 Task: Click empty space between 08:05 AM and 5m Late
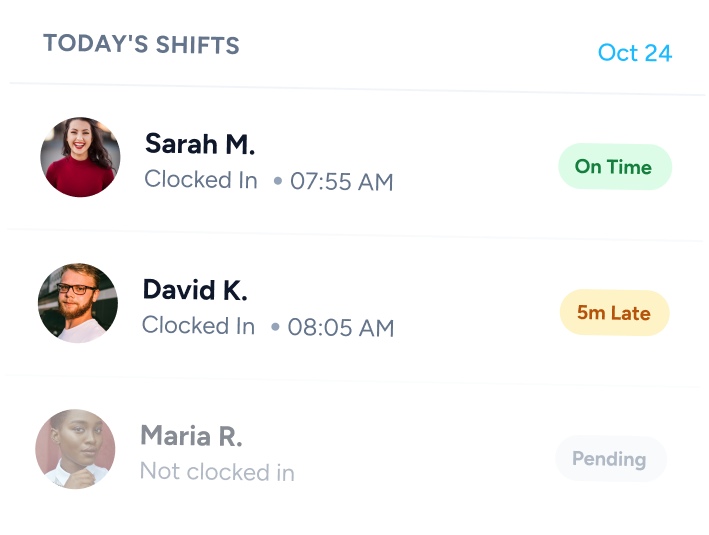475,320
